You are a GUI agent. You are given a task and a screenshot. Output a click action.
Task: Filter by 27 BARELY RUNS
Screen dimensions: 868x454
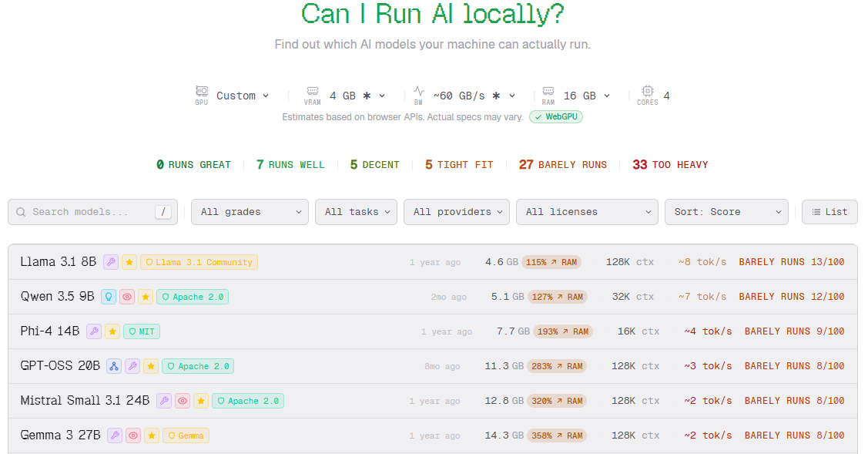click(x=562, y=165)
